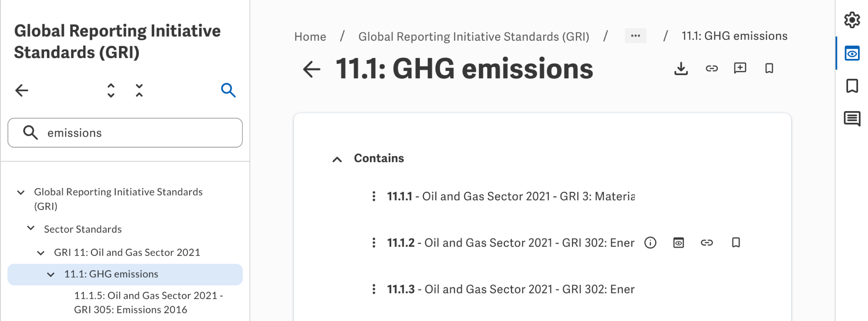Open the preview eye panel in right rail
The image size is (868, 321).
click(852, 54)
